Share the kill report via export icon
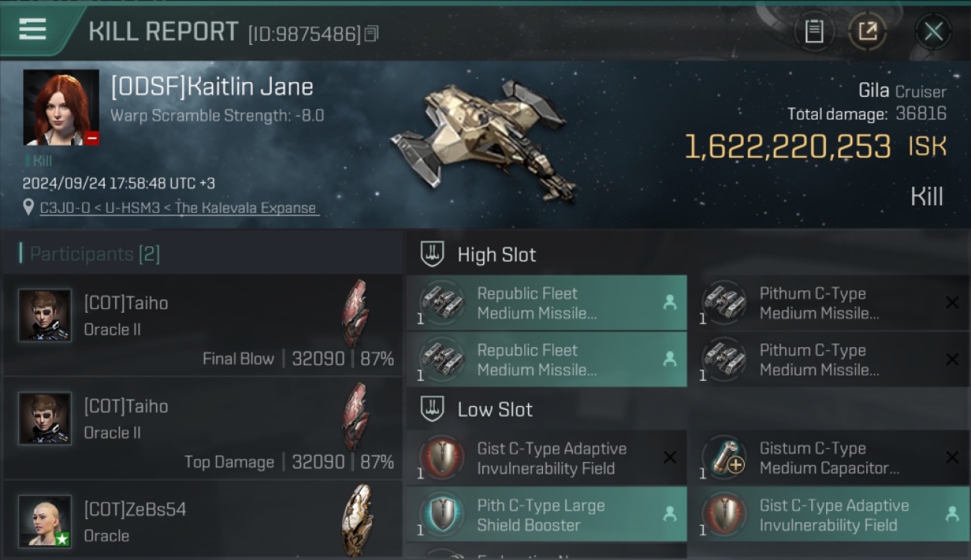Screen dimensions: 971x560 point(867,31)
